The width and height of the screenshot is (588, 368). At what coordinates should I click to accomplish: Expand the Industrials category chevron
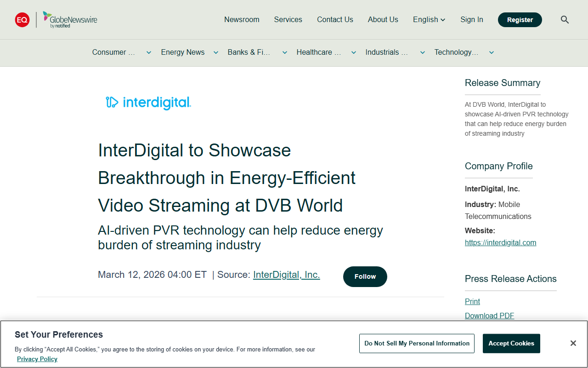point(423,52)
